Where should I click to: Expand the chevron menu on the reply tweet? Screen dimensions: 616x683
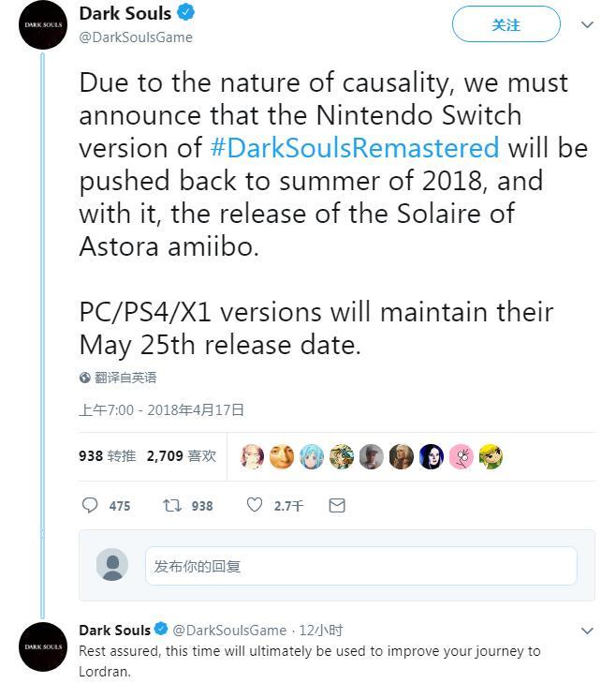(x=588, y=631)
